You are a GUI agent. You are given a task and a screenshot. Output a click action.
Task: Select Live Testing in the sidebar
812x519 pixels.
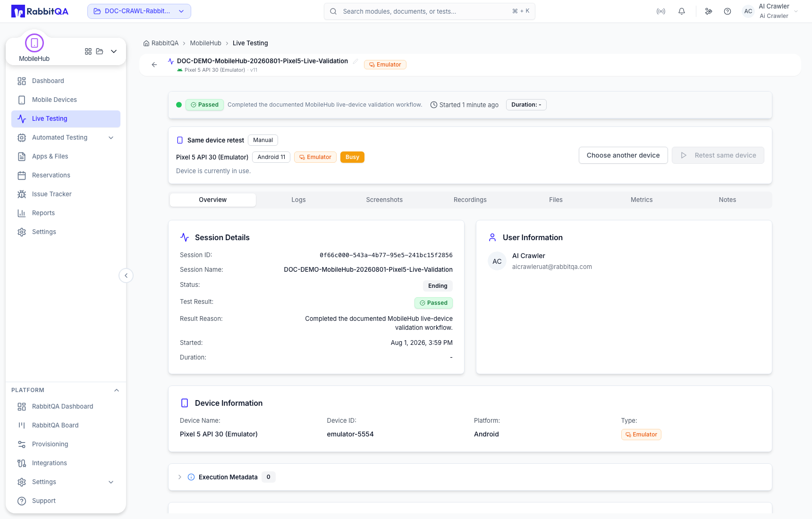tap(66, 119)
